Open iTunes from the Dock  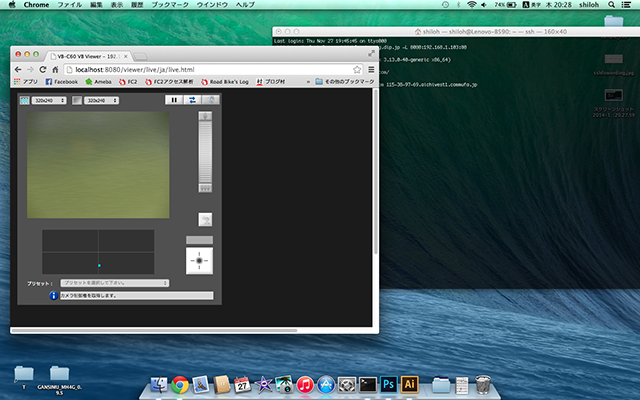pos(305,384)
